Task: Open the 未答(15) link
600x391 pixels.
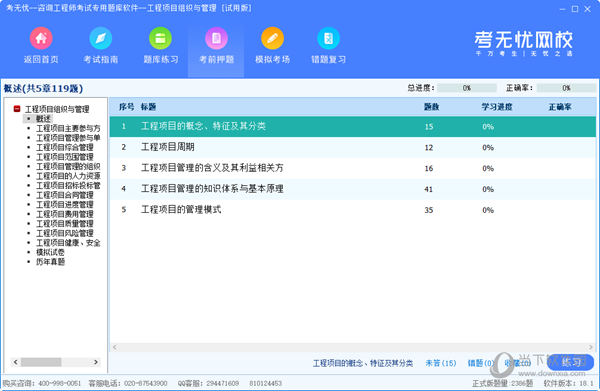Action: click(441, 363)
